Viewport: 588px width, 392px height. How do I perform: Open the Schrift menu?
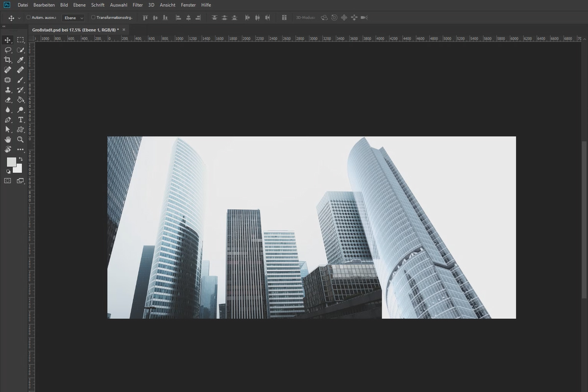click(x=98, y=5)
